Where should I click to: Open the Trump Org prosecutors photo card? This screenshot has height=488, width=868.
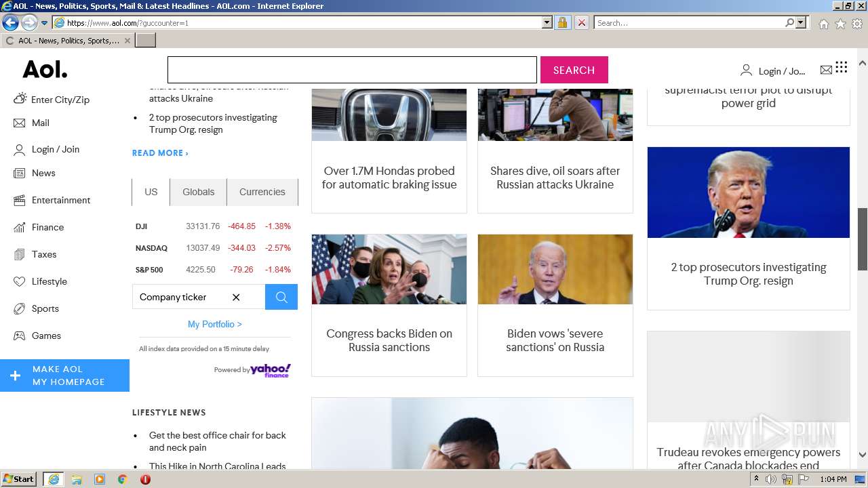749,192
